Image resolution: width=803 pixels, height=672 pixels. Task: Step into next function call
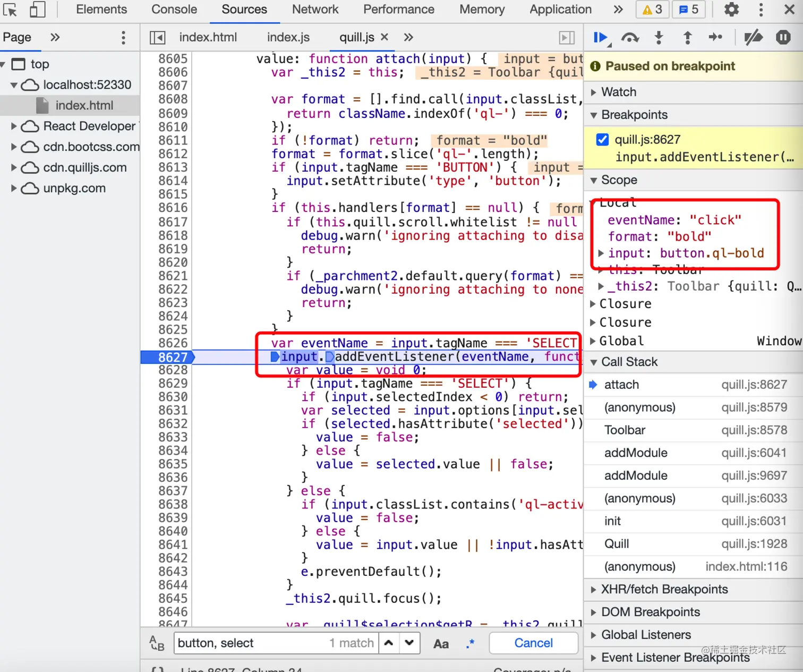click(x=659, y=38)
